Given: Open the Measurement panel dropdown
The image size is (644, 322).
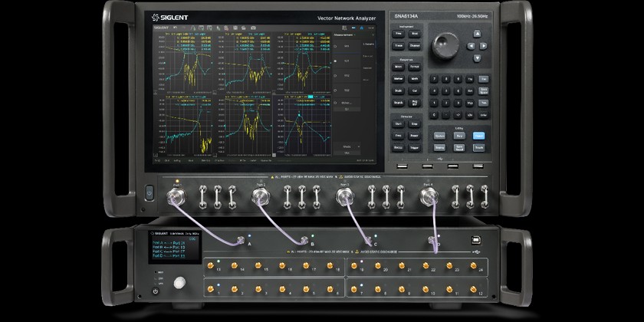Looking at the screenshot, I should [x=344, y=35].
